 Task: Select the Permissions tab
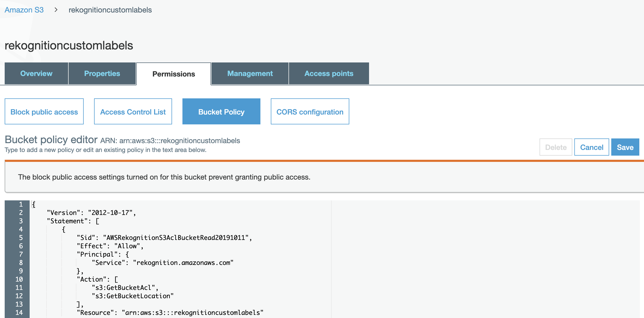(x=174, y=74)
